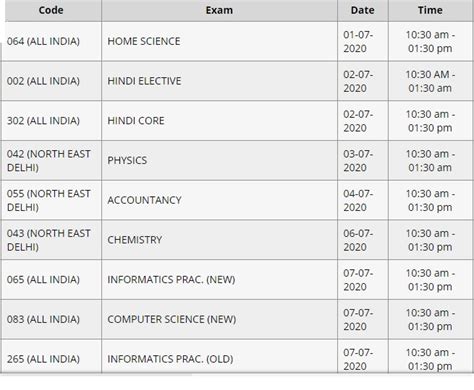Click INFORMATICS PRAC. (NEW) exam cell

click(x=219, y=279)
